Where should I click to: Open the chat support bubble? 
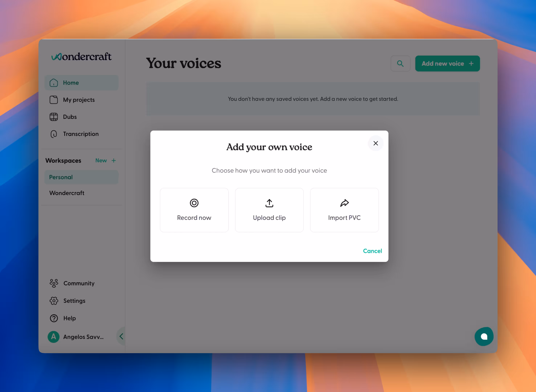484,336
